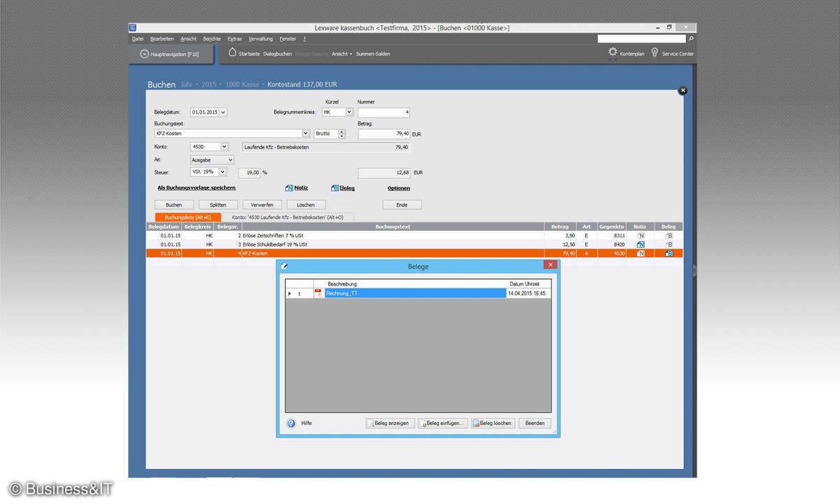Open the Art Ausgabe dropdown
The image size is (840, 504).
(230, 160)
